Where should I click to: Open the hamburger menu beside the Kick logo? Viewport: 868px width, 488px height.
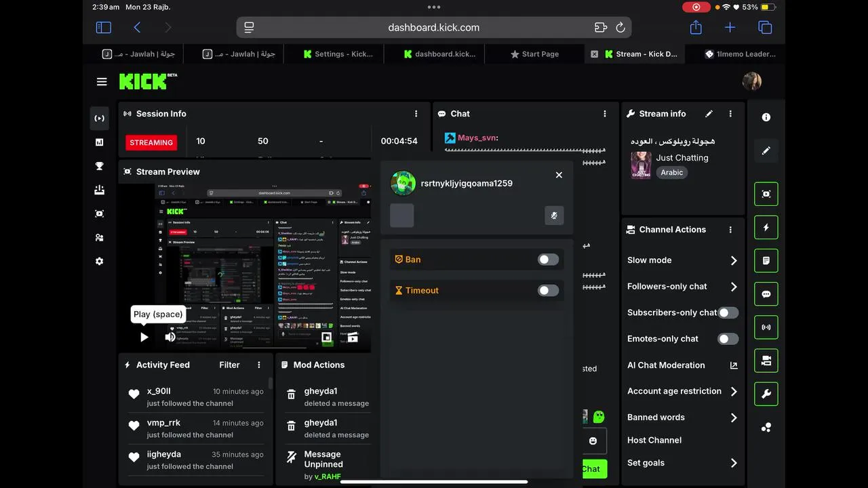click(x=102, y=82)
